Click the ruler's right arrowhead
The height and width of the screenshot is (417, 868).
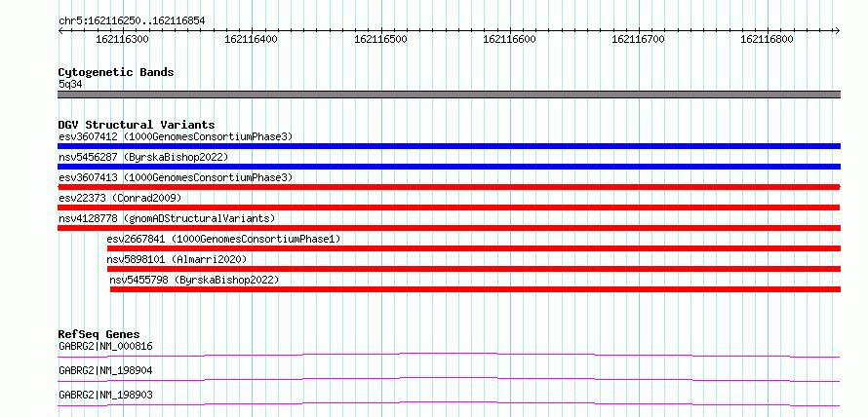point(838,30)
